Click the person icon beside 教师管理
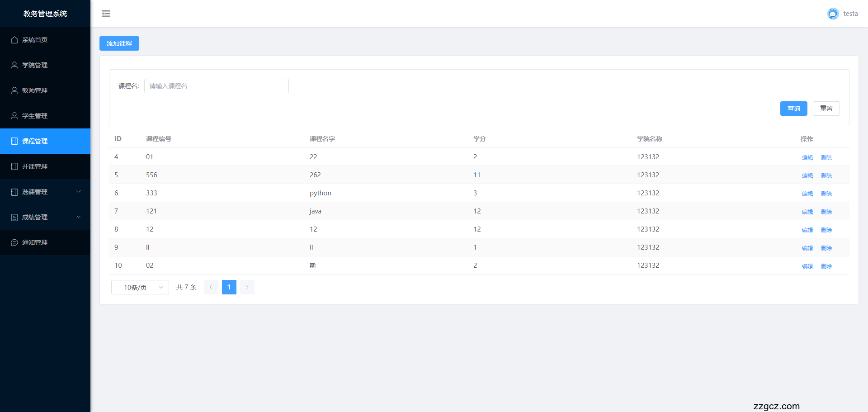Screen dimensions: 868x412 pos(14,90)
